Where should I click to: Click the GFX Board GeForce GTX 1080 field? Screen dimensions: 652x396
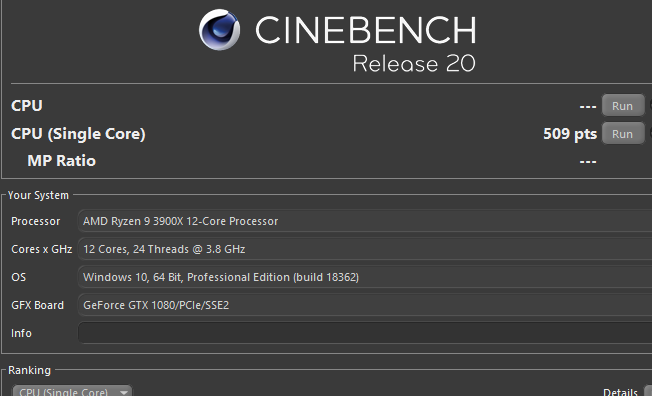(365, 305)
